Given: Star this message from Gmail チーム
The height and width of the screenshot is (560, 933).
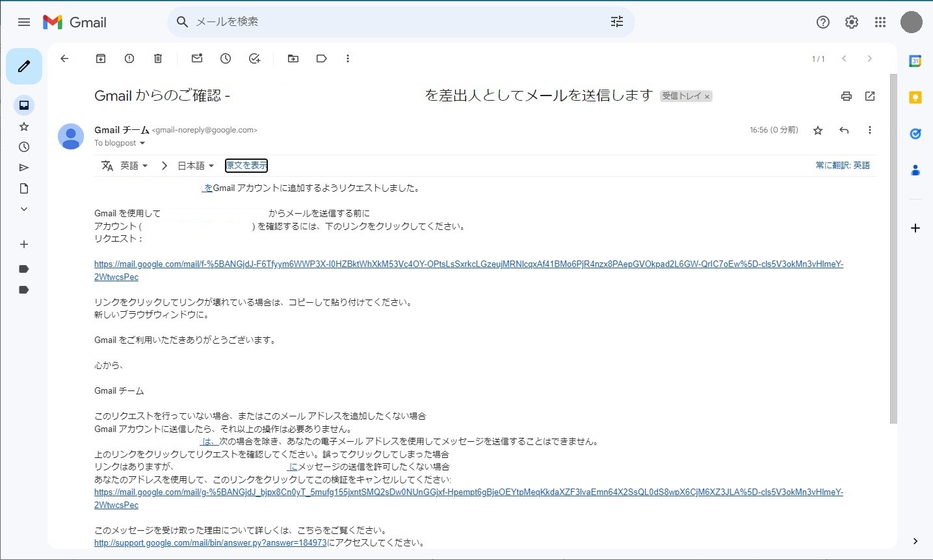Looking at the screenshot, I should tap(818, 131).
